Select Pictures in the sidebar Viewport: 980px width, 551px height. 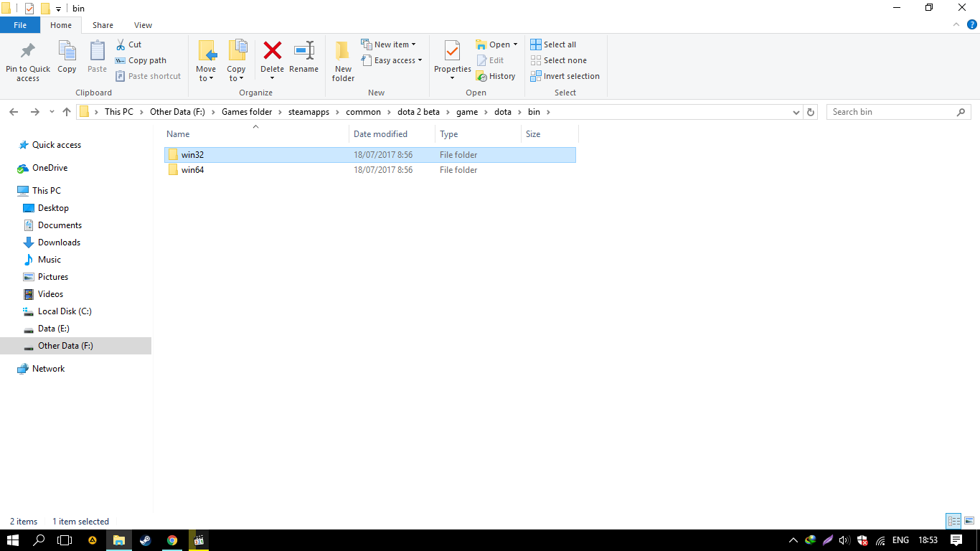[x=53, y=277]
